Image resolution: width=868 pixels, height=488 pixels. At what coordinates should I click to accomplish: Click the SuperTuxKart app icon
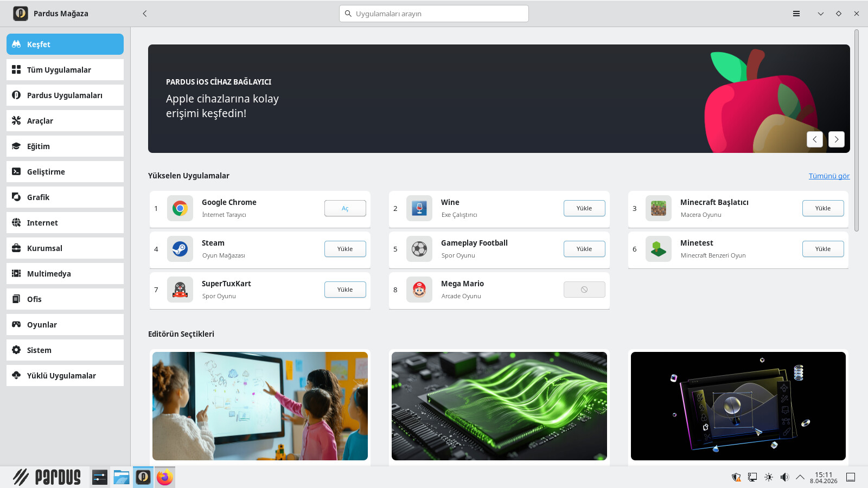180,290
